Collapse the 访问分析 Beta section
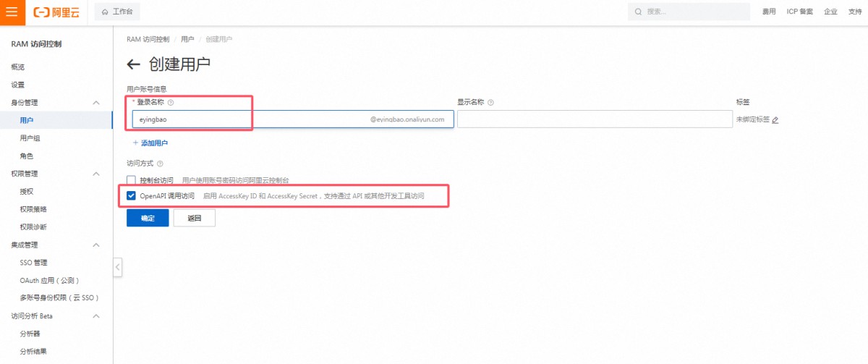The image size is (868, 364). [x=96, y=316]
